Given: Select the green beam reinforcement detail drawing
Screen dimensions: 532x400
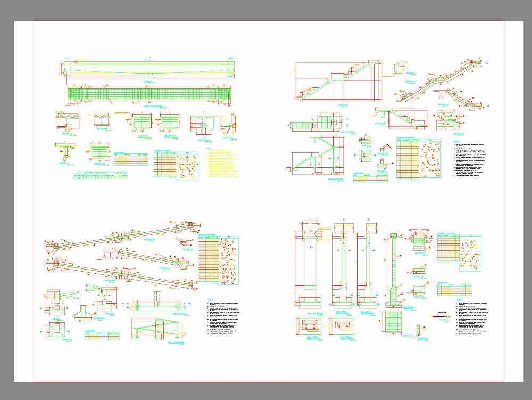Looking at the screenshot, I should (149, 95).
